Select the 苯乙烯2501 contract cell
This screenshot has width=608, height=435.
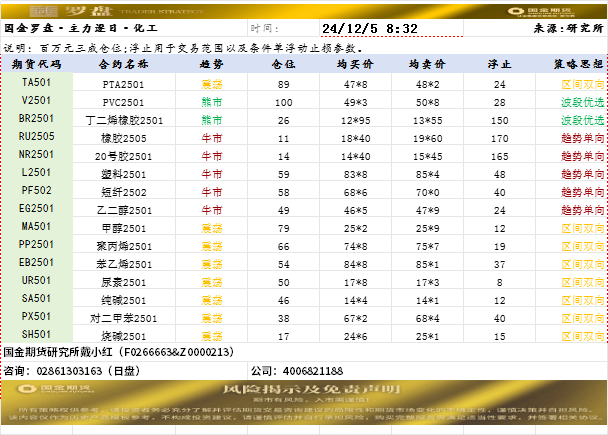[x=124, y=264]
